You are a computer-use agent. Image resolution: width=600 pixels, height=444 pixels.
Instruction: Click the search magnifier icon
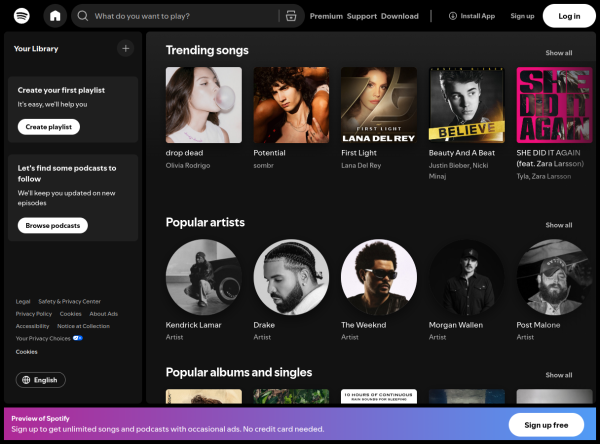[x=84, y=16]
